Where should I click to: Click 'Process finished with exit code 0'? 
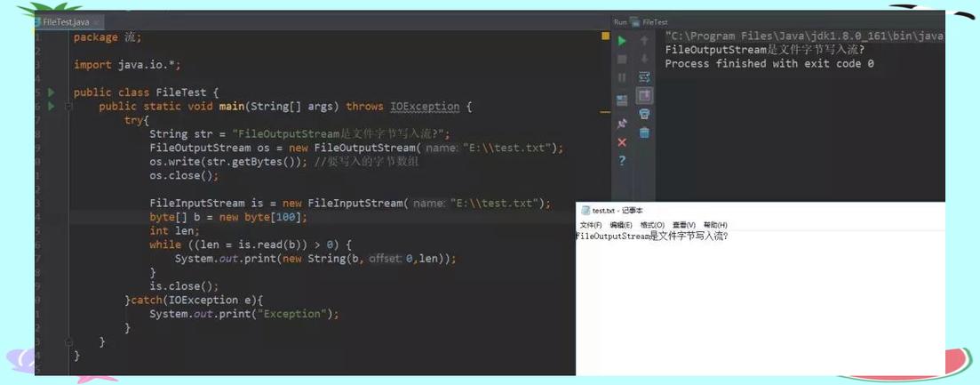(769, 64)
